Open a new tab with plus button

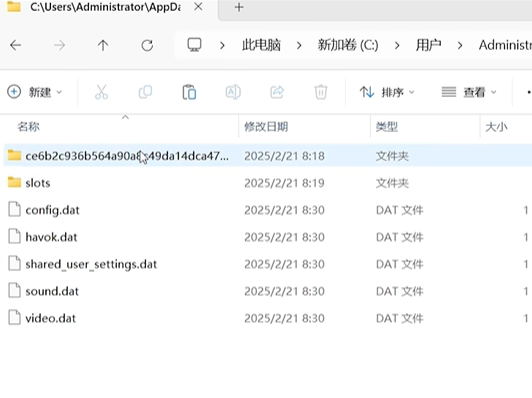coord(239,7)
